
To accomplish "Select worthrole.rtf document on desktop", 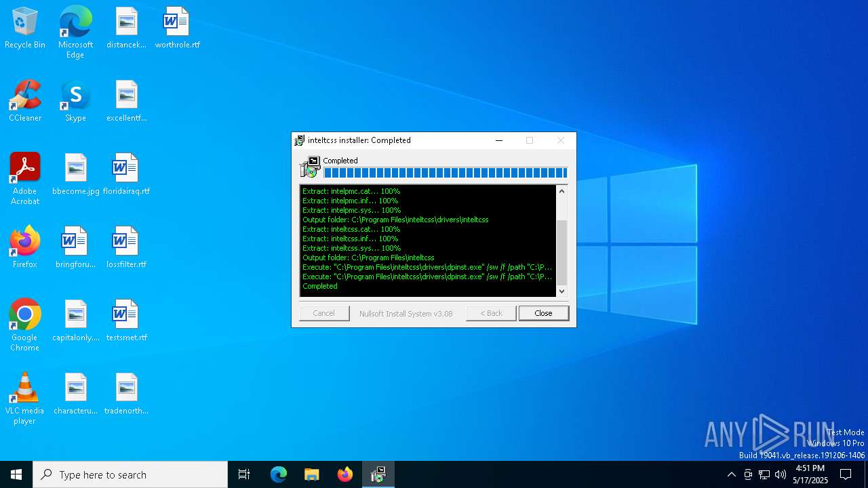I will [x=177, y=28].
